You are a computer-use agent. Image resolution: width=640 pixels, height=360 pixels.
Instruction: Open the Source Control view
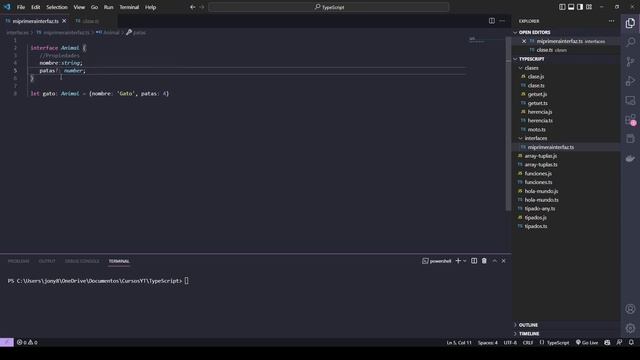(x=630, y=62)
